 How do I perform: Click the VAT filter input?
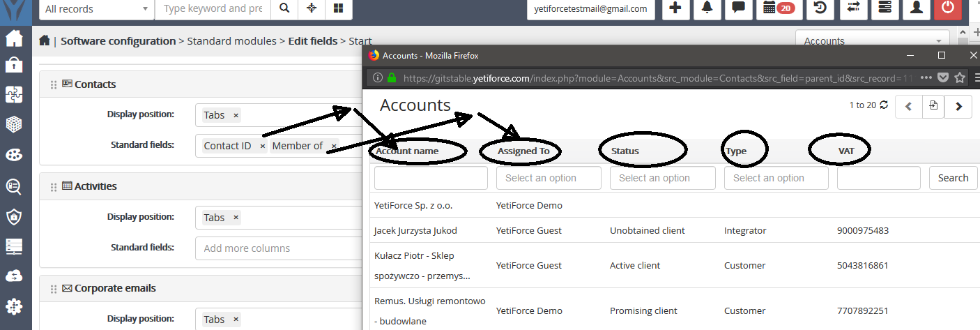pos(879,178)
